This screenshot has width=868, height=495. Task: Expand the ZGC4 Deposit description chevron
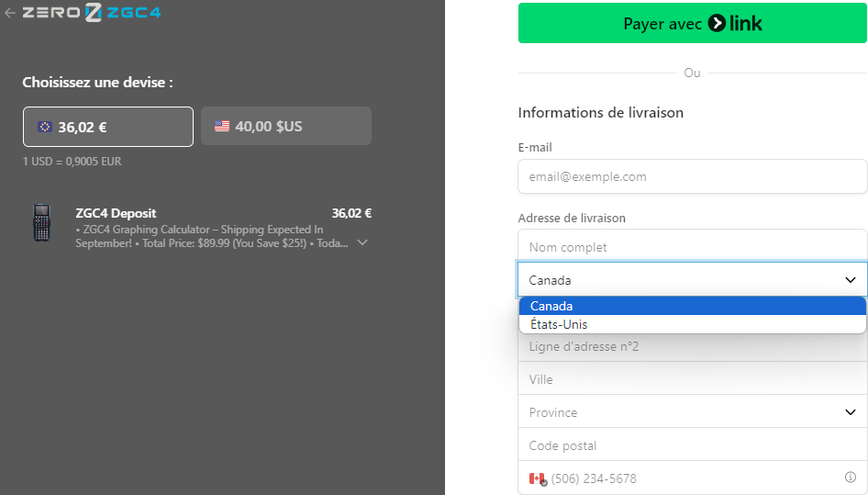(x=362, y=242)
